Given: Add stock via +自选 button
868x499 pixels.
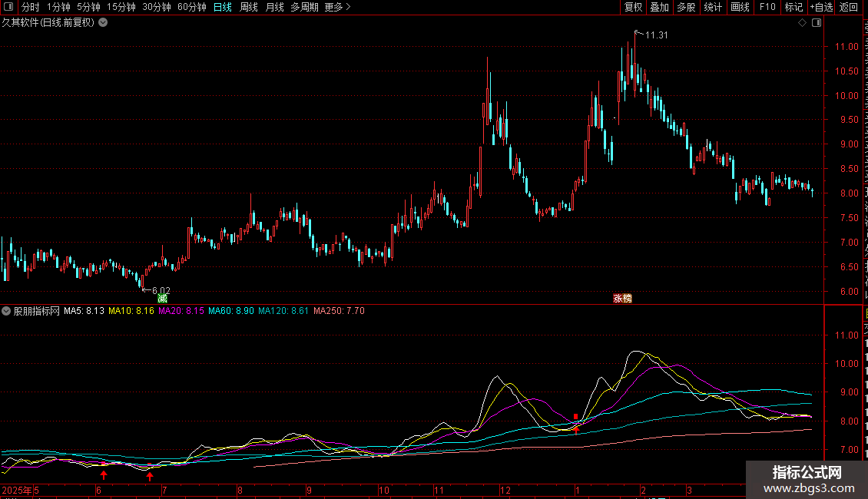Looking at the screenshot, I should pos(821,7).
